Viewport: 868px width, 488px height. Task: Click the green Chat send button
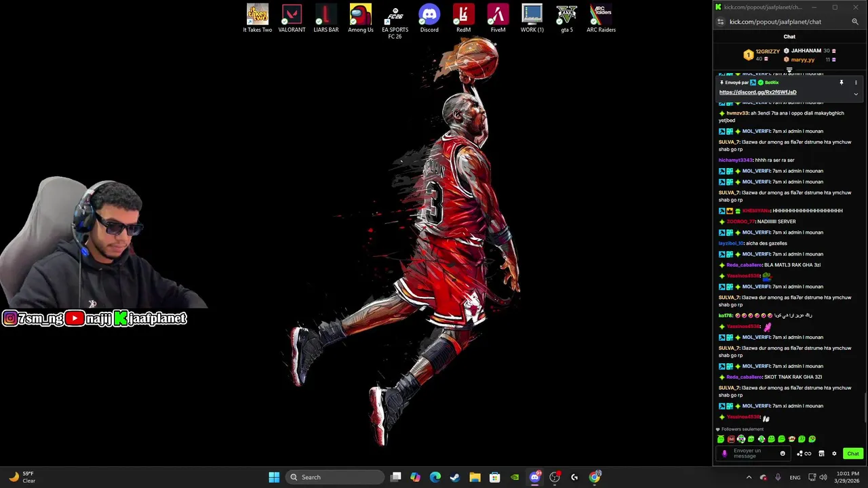(853, 453)
